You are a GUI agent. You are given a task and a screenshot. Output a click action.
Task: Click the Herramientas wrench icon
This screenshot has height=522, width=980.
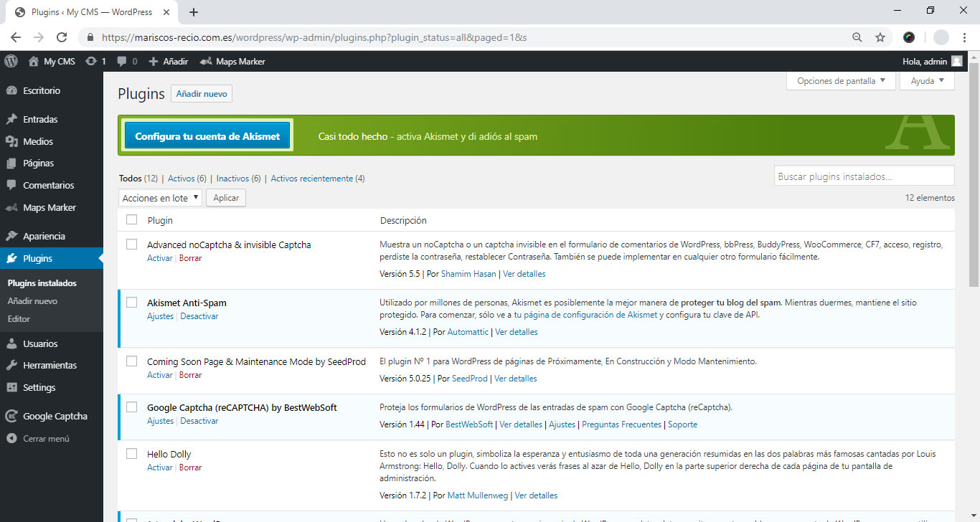(x=11, y=366)
